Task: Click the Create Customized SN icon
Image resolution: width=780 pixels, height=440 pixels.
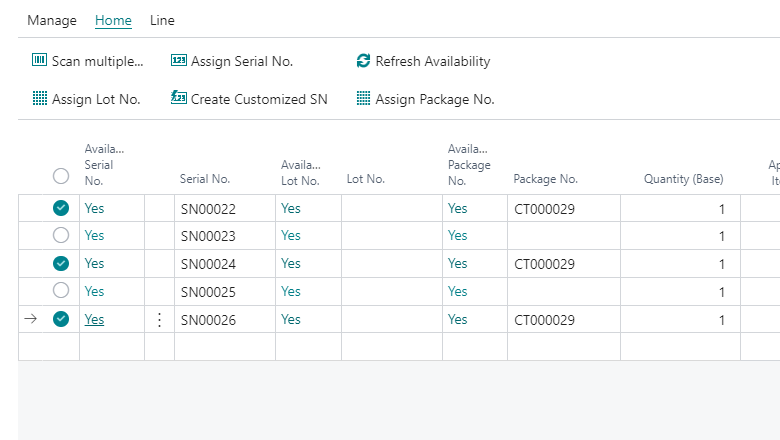Action: point(179,97)
